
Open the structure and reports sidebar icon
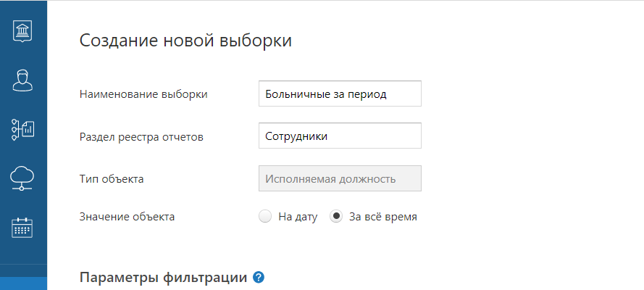point(23,129)
